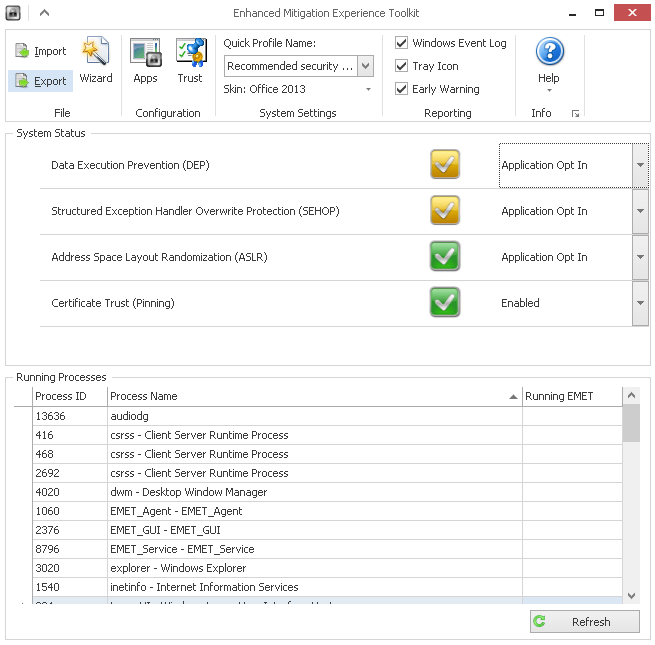The image size is (655, 645).
Task: Expand the Skin: Office 2013 dropdown
Action: [368, 89]
